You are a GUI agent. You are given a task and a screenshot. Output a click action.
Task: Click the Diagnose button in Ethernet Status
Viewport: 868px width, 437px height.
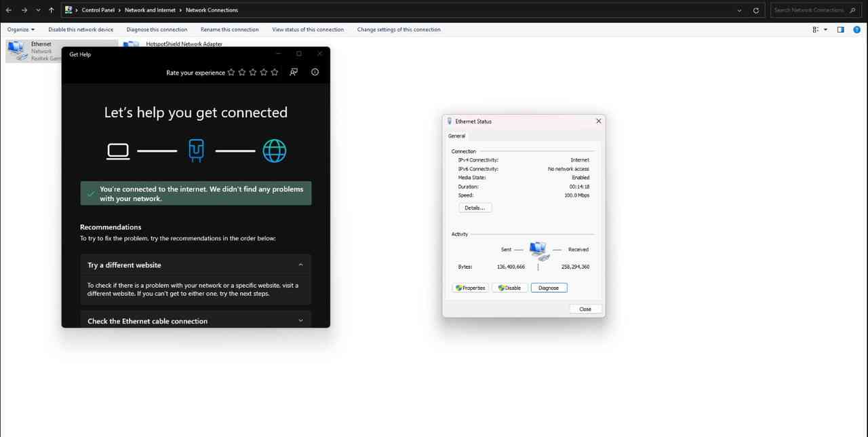pyautogui.click(x=549, y=288)
